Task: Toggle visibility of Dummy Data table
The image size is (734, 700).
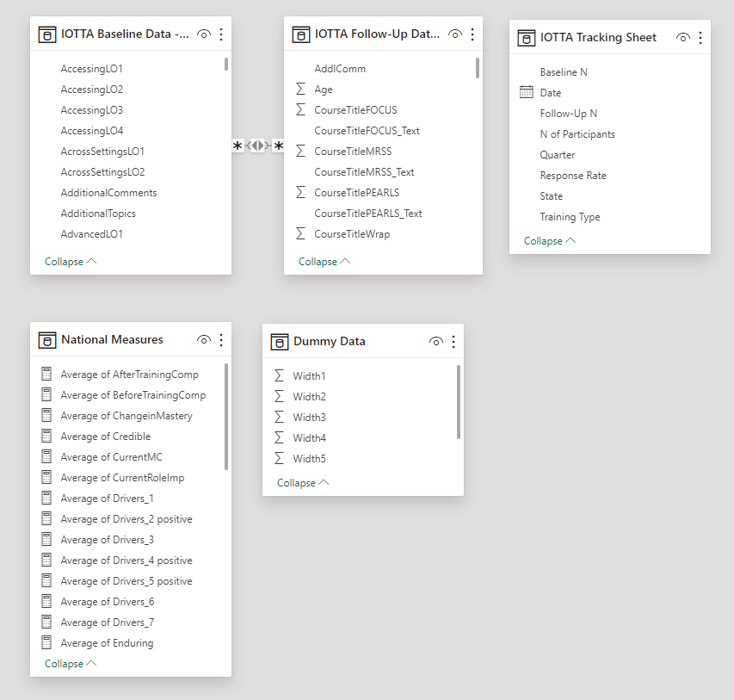Action: [435, 342]
